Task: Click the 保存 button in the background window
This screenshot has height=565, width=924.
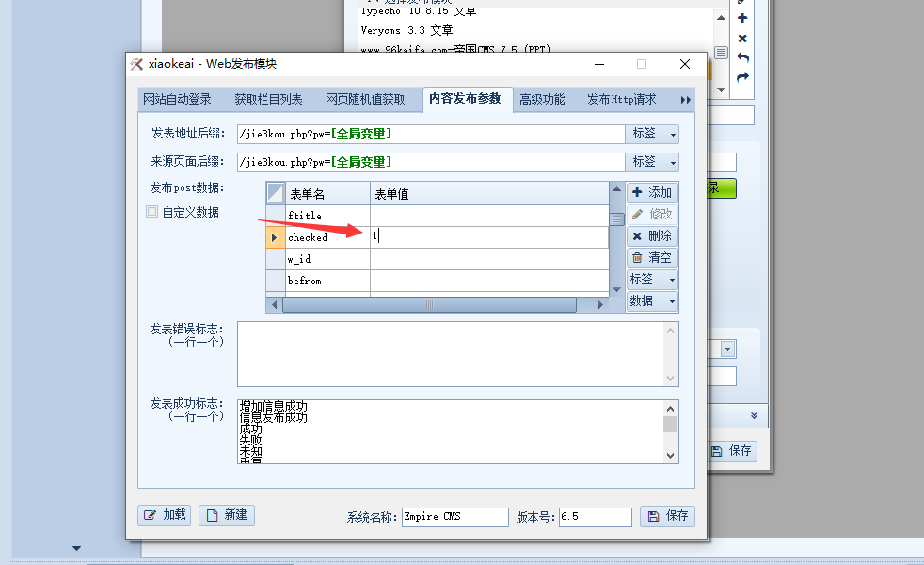Action: tap(732, 451)
